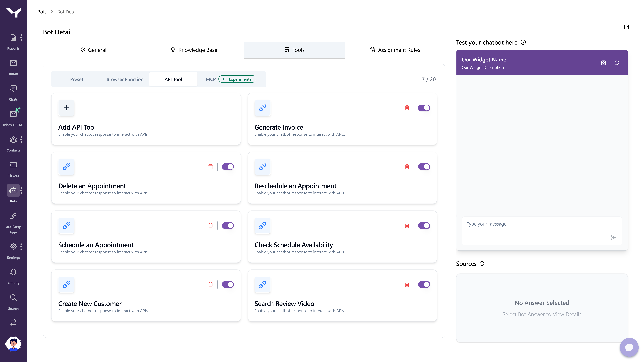Select the Tickets icon in the sidebar
Viewport: 644px width, 362px height.
(x=13, y=165)
